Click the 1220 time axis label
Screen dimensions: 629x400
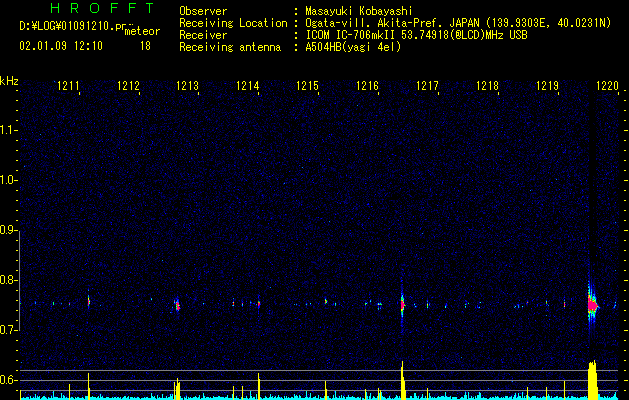pyautogui.click(x=607, y=85)
